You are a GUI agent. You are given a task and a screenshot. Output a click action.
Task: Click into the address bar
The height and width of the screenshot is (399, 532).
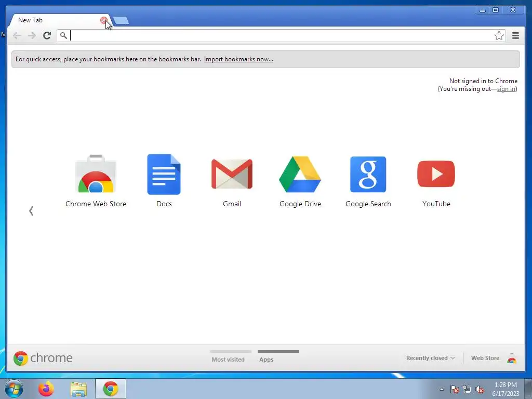(282, 36)
